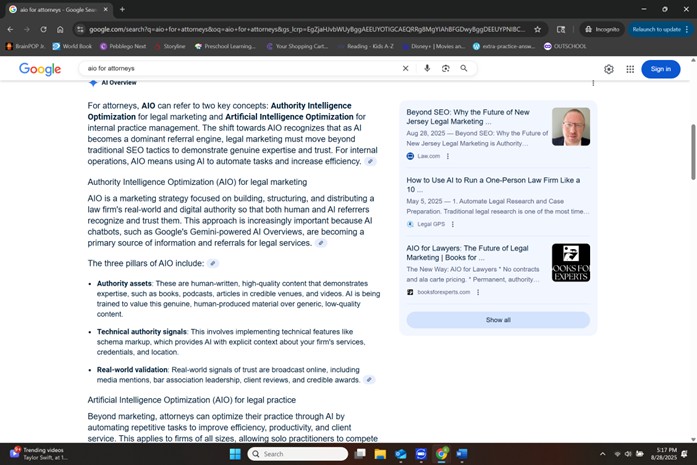
Task: Close the 'aio for attorneys' tab
Action: click(106, 9)
